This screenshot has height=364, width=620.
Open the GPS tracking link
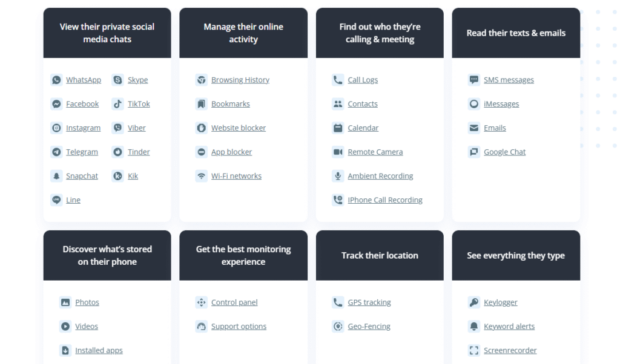tap(369, 302)
